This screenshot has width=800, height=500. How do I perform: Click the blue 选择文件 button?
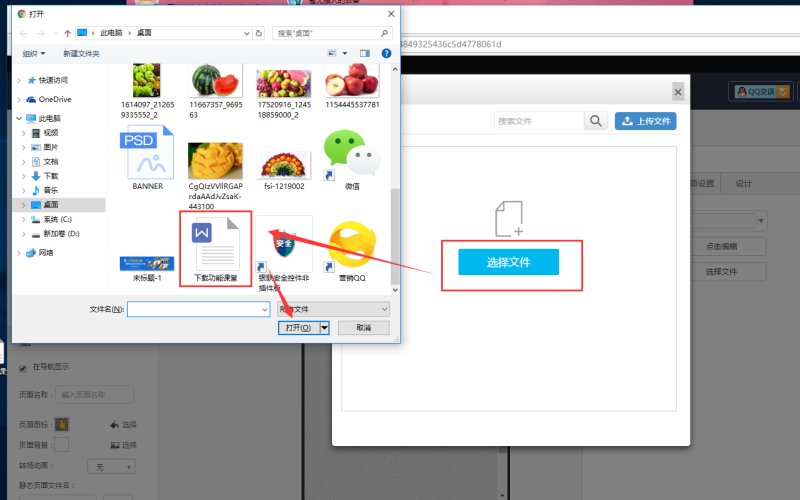point(508,262)
